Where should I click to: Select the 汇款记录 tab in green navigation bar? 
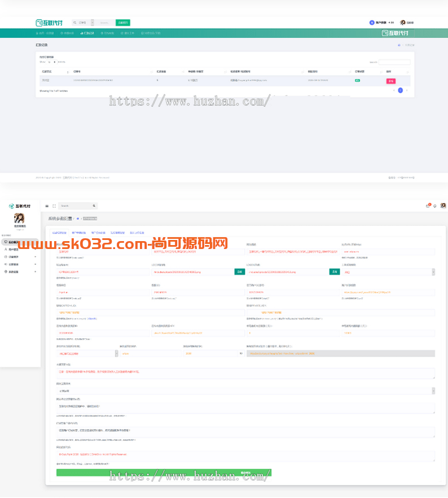(87, 33)
